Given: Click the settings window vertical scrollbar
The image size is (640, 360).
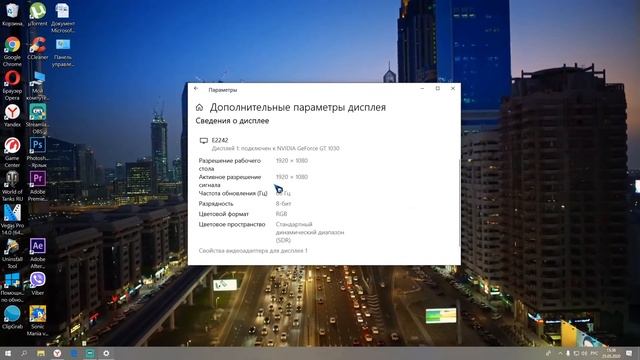Looking at the screenshot, I should (x=460, y=203).
